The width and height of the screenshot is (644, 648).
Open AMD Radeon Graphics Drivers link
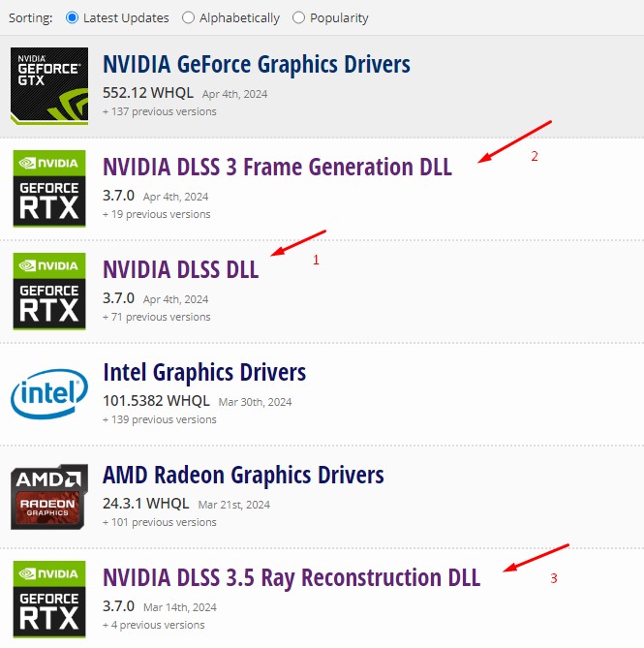(x=243, y=476)
